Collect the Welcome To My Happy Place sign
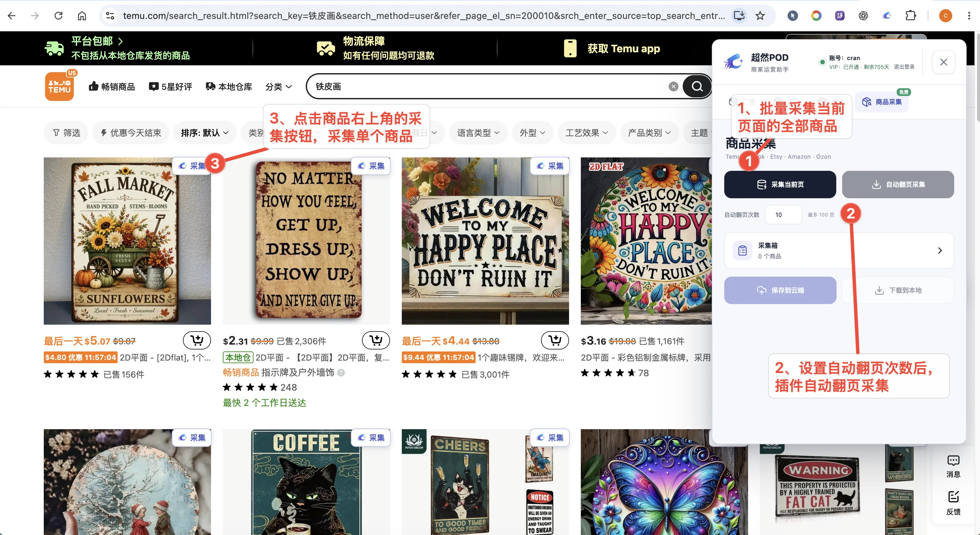The image size is (980, 535). [x=550, y=166]
